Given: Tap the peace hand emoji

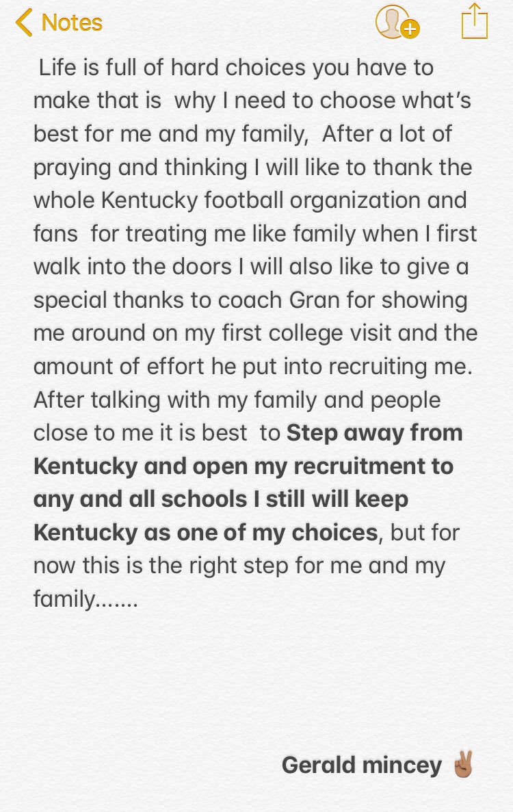Looking at the screenshot, I should (x=463, y=764).
